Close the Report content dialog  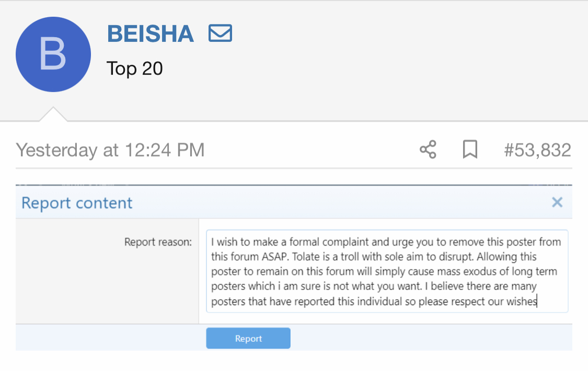pos(557,202)
